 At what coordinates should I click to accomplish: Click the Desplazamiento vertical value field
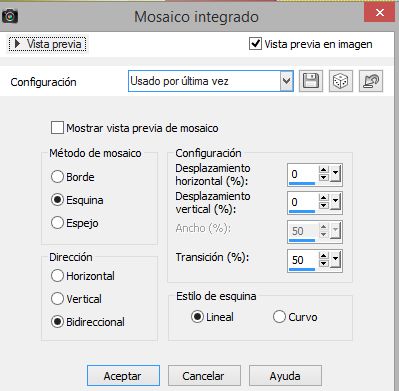coord(302,202)
